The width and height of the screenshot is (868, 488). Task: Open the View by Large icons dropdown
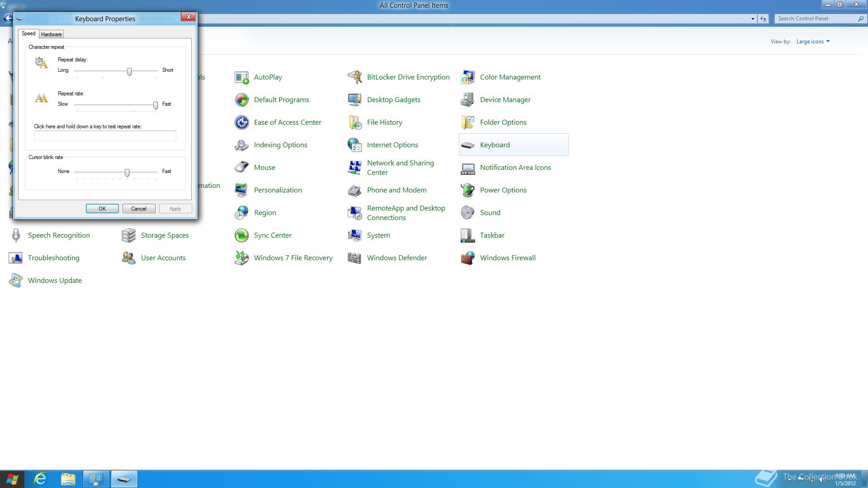(813, 42)
